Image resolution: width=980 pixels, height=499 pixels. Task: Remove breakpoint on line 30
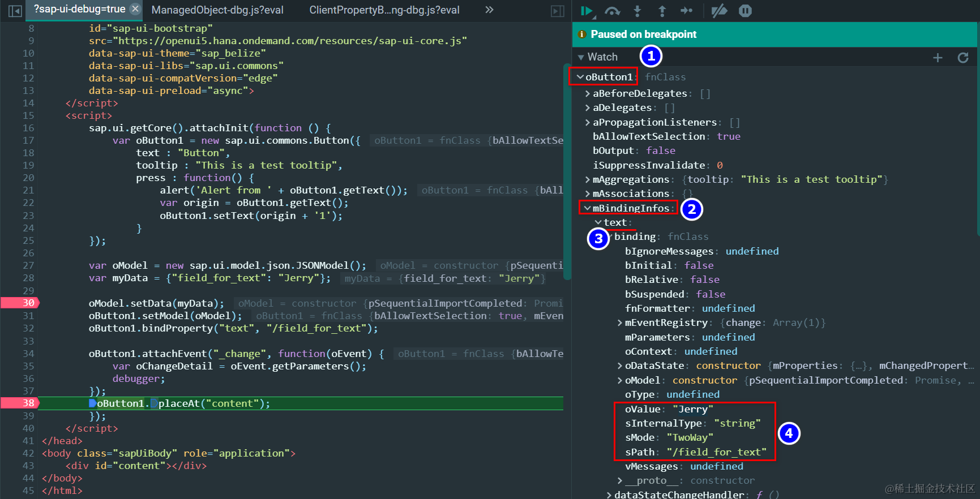click(x=20, y=303)
